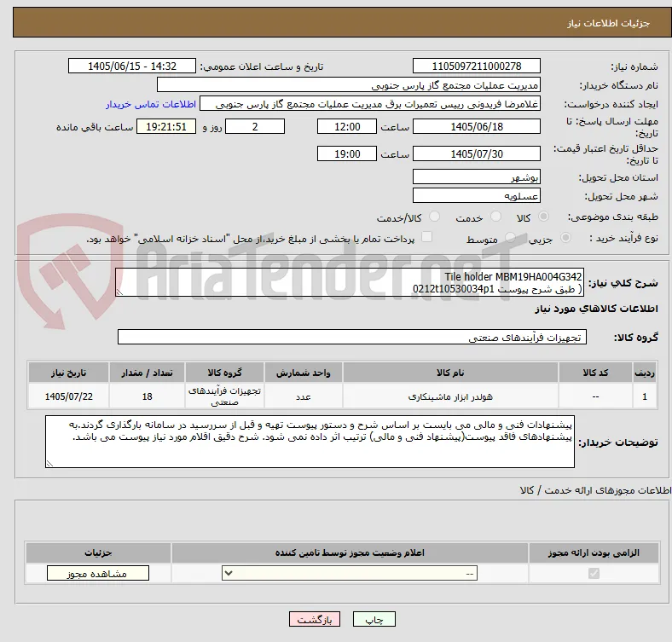
Task: Select the خدمت radio button
Action: tap(495, 217)
